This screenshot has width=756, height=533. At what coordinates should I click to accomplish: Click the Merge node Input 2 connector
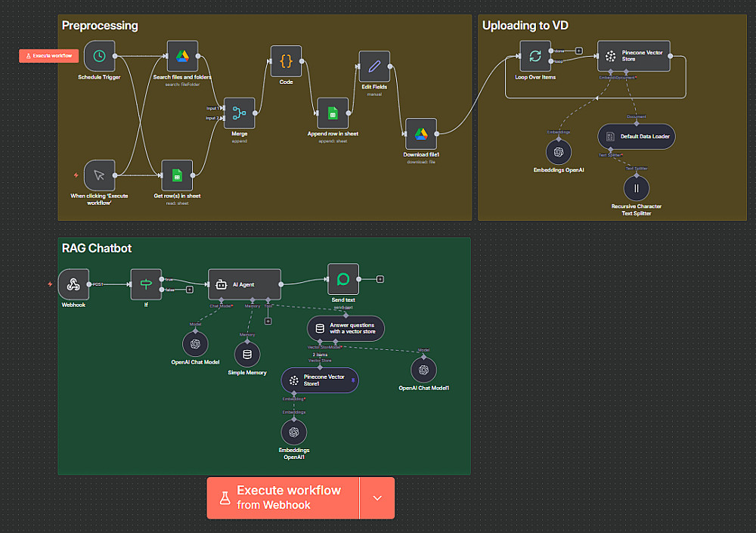pyautogui.click(x=222, y=118)
